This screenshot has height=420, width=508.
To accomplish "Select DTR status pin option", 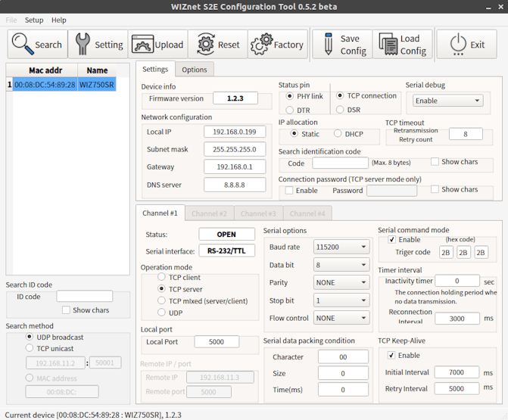I will [x=290, y=110].
